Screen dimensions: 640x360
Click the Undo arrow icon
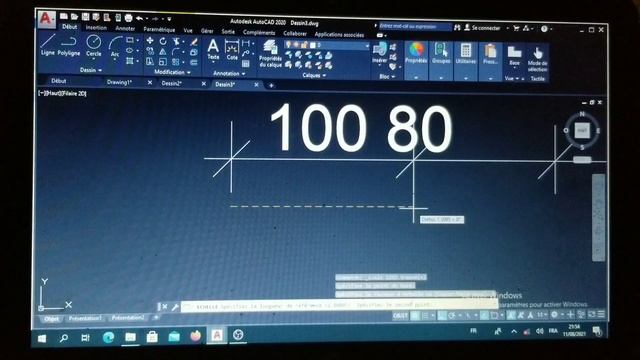pyautogui.click(x=140, y=18)
